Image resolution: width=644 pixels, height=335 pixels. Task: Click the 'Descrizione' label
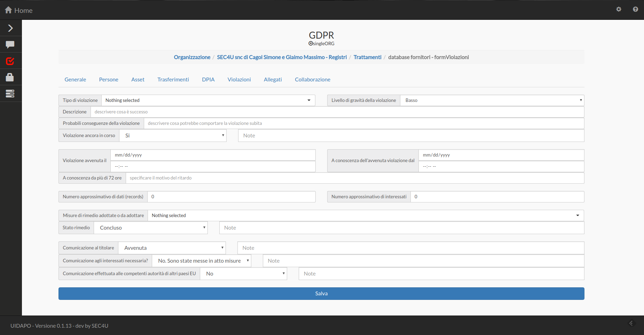tap(74, 112)
